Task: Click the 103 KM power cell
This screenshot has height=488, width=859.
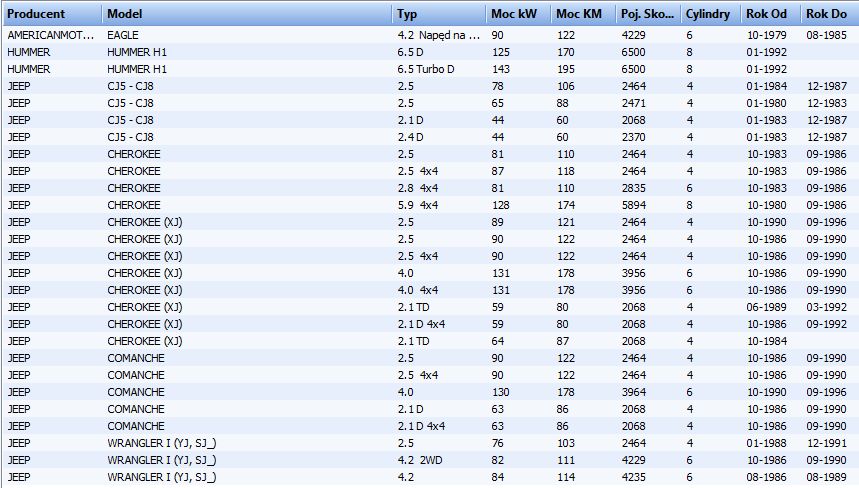Action: coord(566,443)
